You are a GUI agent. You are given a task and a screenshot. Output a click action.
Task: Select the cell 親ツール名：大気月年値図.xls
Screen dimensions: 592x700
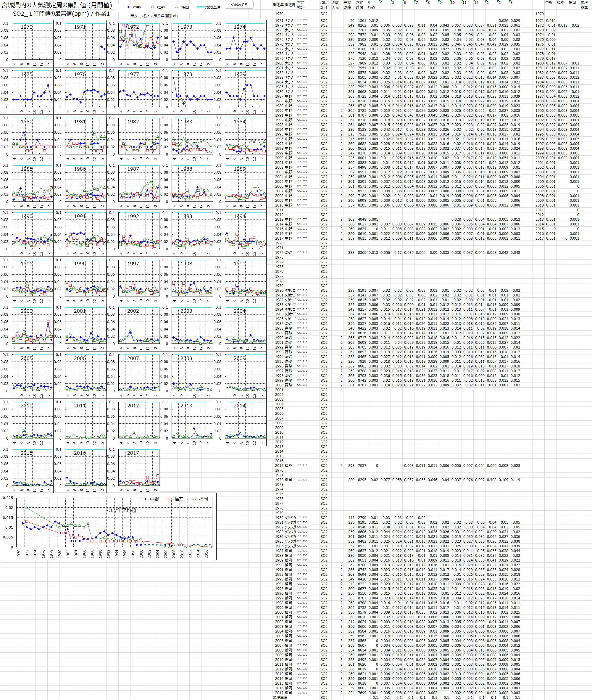click(154, 16)
